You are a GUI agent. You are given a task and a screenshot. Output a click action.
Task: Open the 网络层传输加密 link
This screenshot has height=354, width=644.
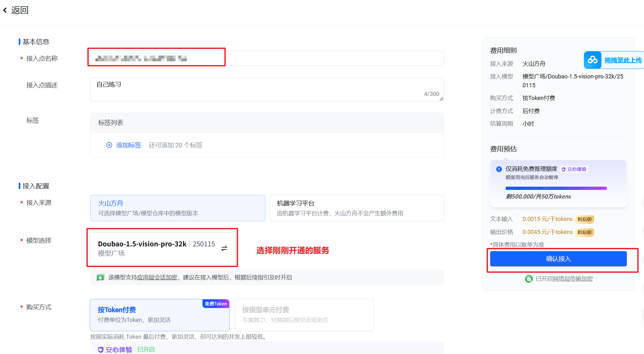(572, 279)
